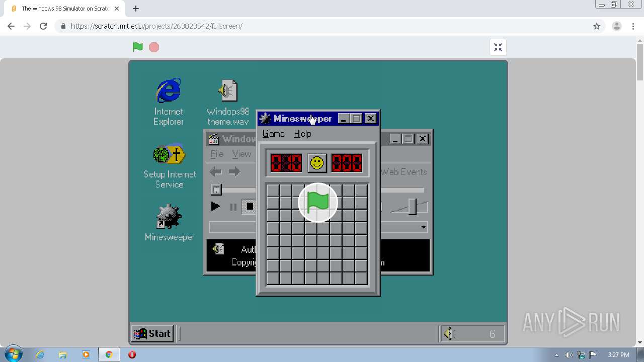The width and height of the screenshot is (644, 362).
Task: Launch the Minesweeper desktop shortcut
Action: (x=170, y=223)
